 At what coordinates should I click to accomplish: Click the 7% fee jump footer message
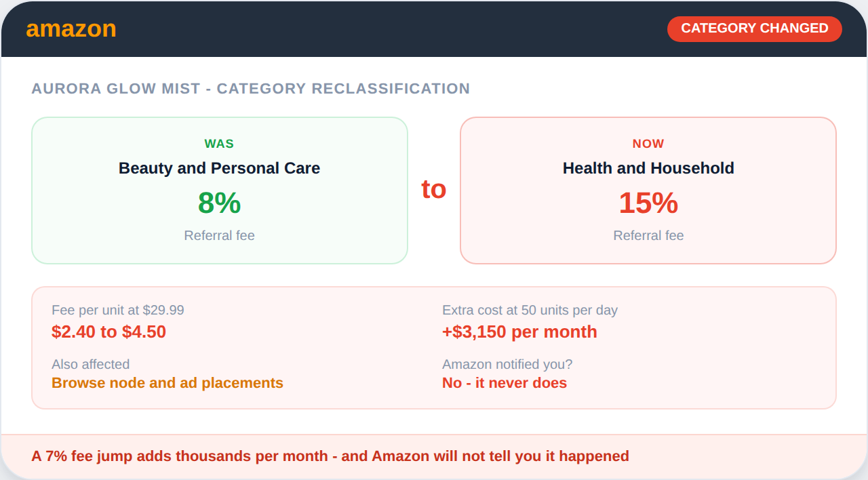(x=330, y=456)
